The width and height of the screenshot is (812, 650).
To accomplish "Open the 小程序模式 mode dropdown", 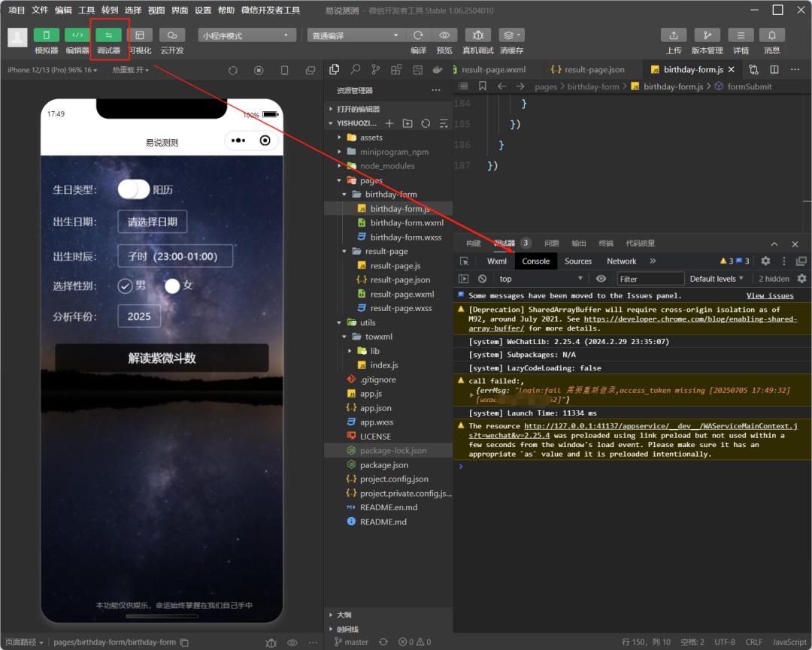I will point(247,35).
